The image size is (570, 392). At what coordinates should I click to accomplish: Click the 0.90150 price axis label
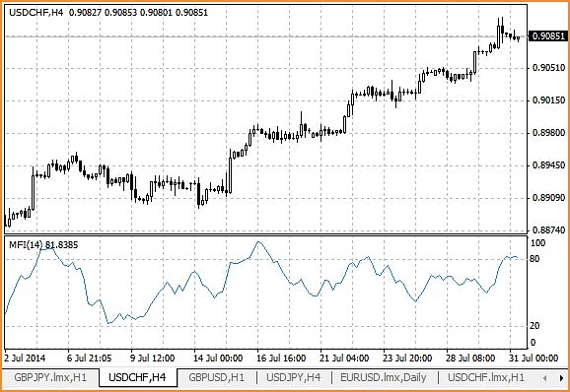click(548, 100)
